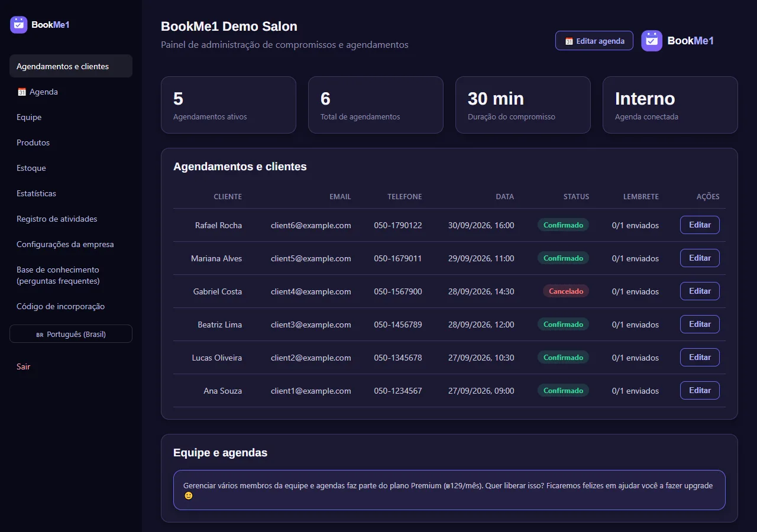Edit Lucas Oliveira's appointment
Screen dimensions: 757x532
point(700,358)
